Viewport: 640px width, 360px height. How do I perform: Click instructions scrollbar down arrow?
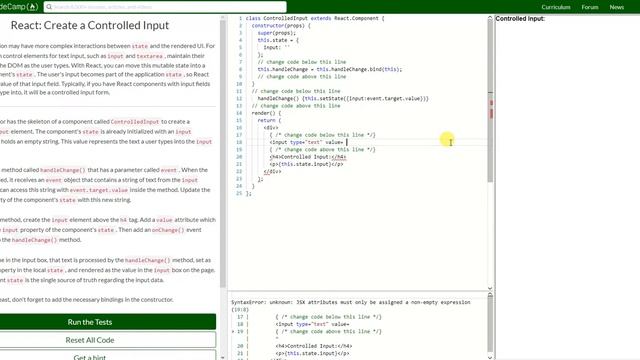coord(223,357)
